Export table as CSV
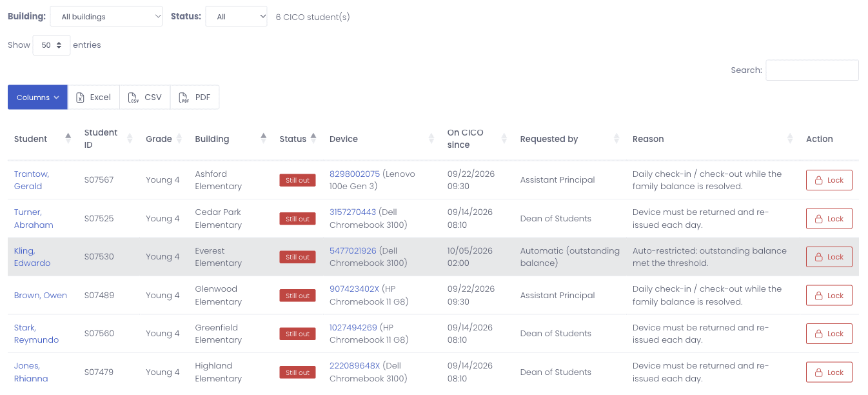 pyautogui.click(x=145, y=97)
